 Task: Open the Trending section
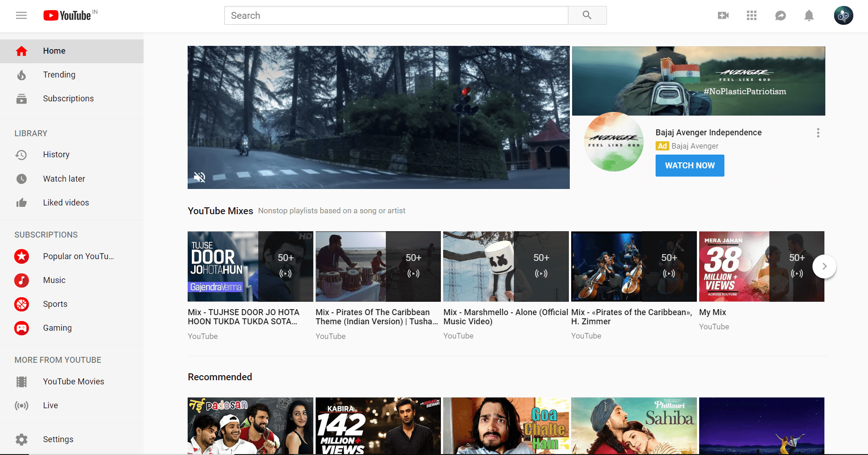click(x=59, y=74)
